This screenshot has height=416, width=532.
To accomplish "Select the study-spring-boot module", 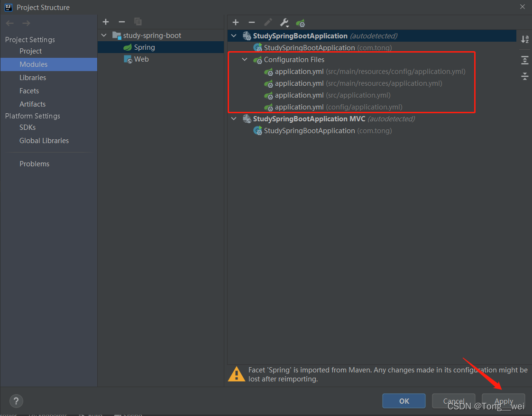I will [x=161, y=35].
